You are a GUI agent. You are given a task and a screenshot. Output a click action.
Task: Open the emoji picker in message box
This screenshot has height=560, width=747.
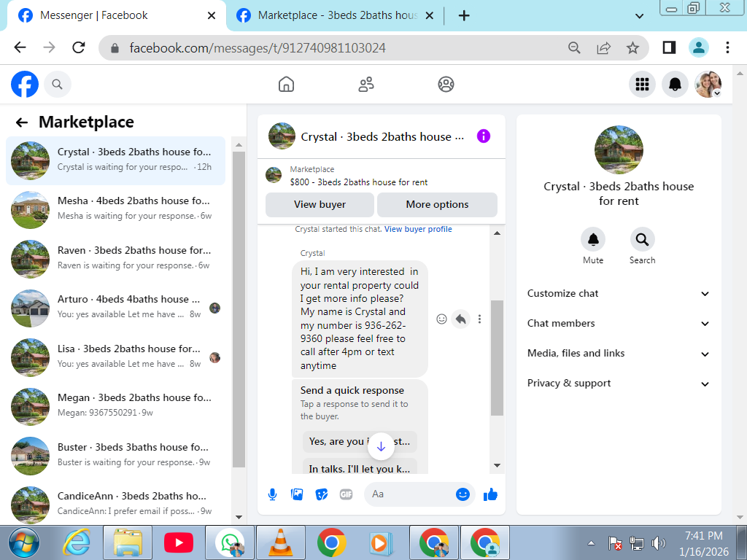pos(462,494)
